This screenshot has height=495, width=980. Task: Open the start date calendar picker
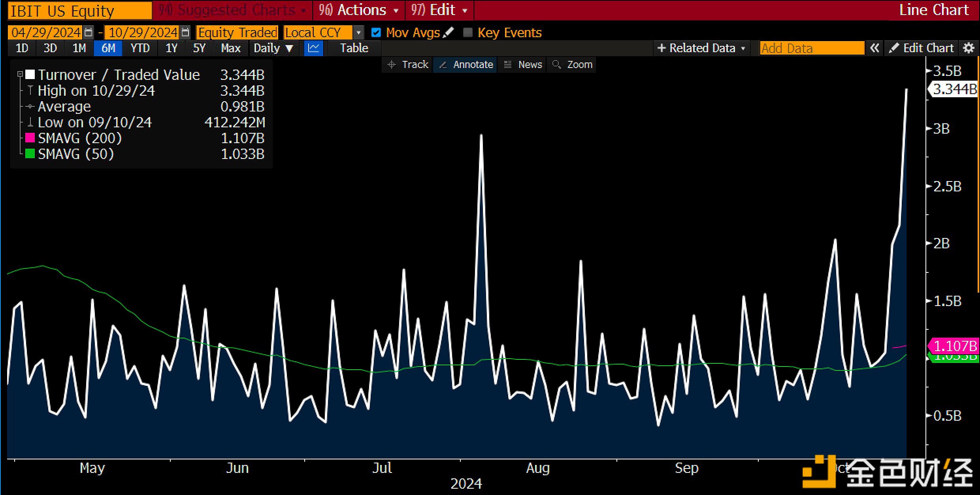click(x=89, y=32)
